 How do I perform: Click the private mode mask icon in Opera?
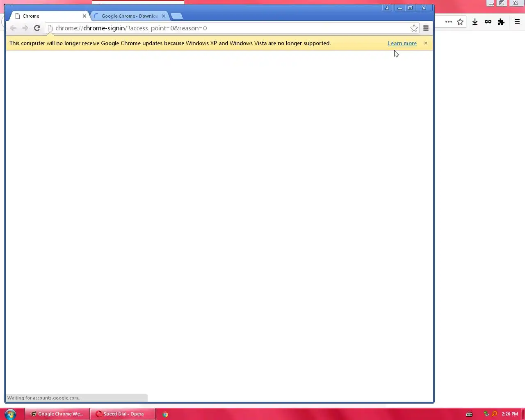point(488,22)
